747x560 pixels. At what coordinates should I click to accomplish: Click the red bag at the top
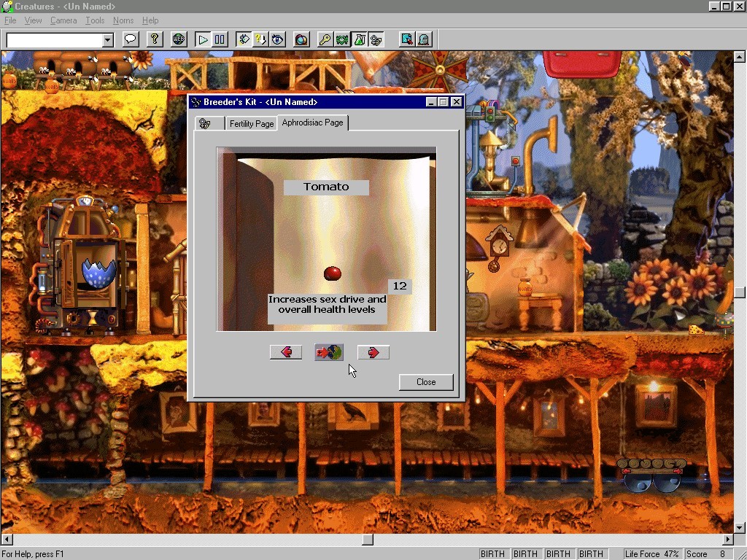pos(582,64)
